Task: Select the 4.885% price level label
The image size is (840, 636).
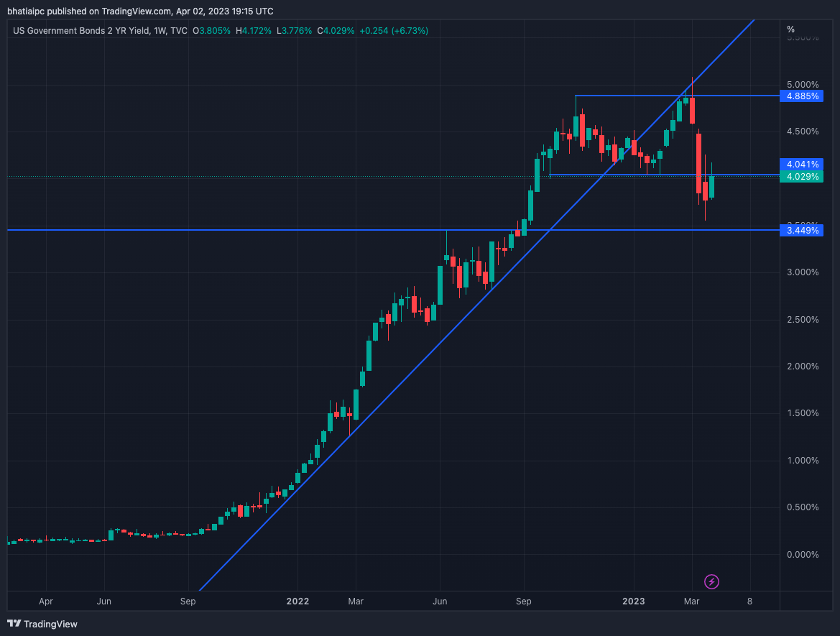Action: click(801, 96)
